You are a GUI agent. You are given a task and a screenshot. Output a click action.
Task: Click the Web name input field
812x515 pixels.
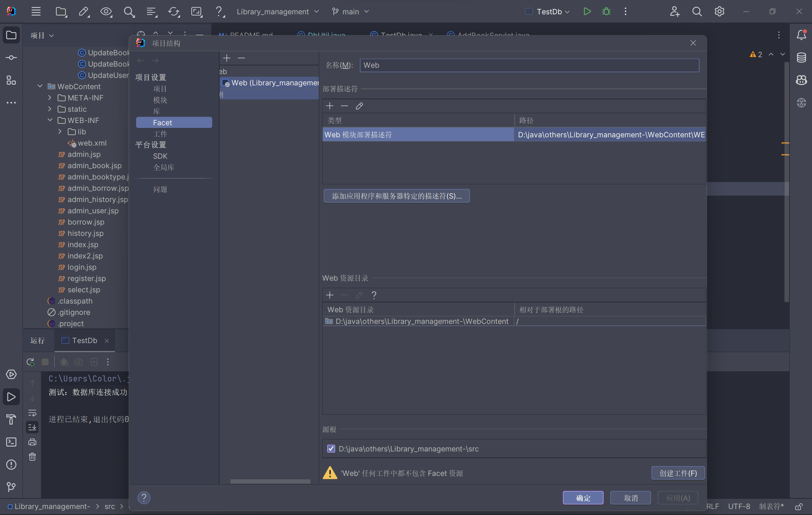coord(529,65)
